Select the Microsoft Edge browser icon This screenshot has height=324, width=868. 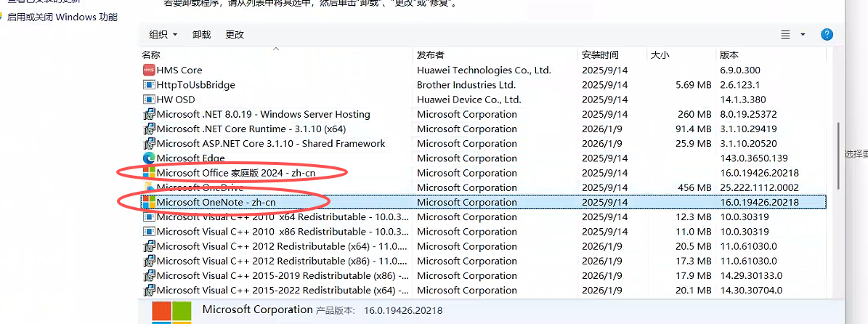click(x=149, y=158)
